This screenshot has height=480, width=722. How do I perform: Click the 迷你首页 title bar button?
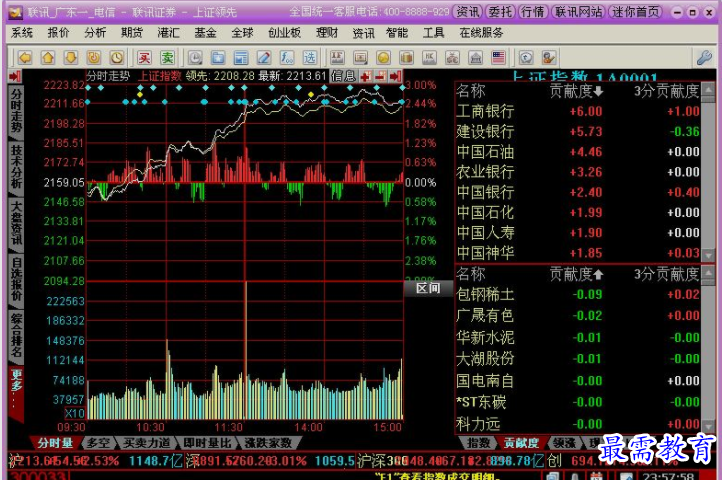(635, 12)
